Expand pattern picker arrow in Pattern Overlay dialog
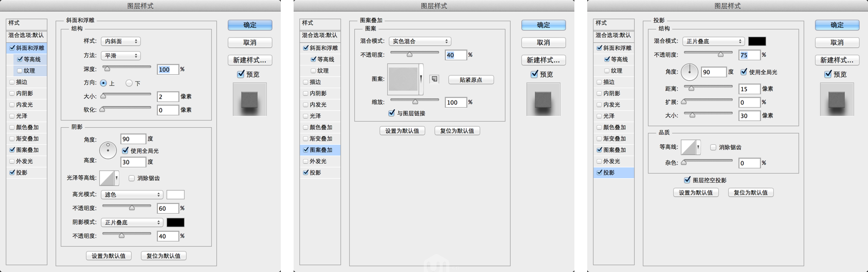Image resolution: width=868 pixels, height=272 pixels. 421,79
